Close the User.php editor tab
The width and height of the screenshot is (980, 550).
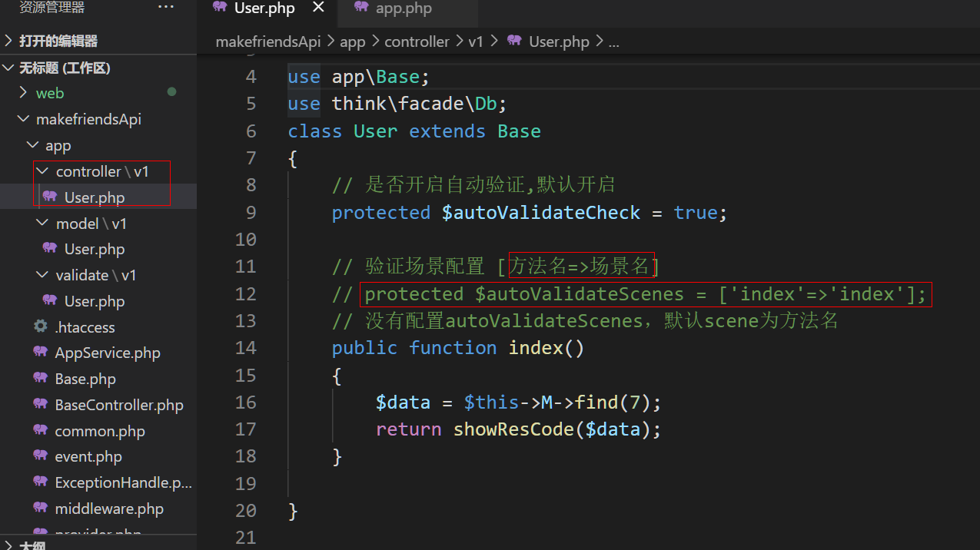[318, 8]
